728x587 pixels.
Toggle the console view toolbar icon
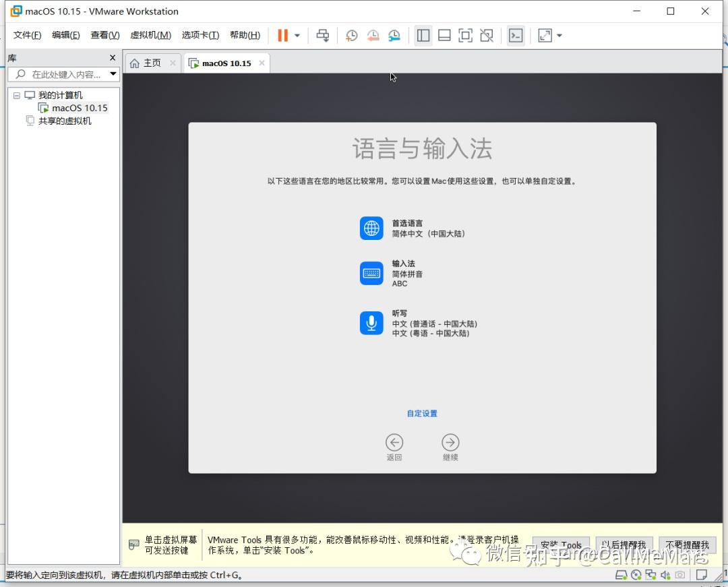click(x=516, y=35)
